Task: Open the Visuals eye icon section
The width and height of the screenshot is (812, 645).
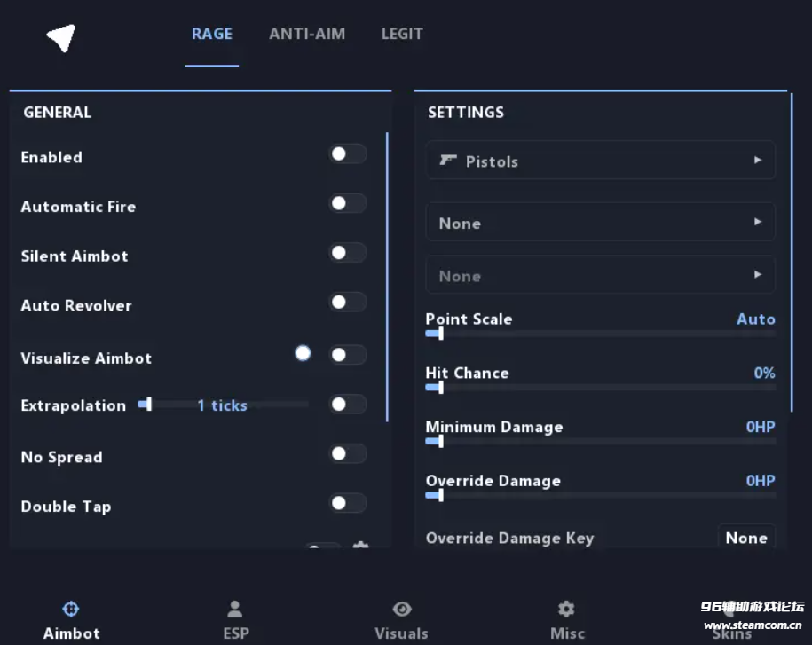Action: click(x=401, y=619)
